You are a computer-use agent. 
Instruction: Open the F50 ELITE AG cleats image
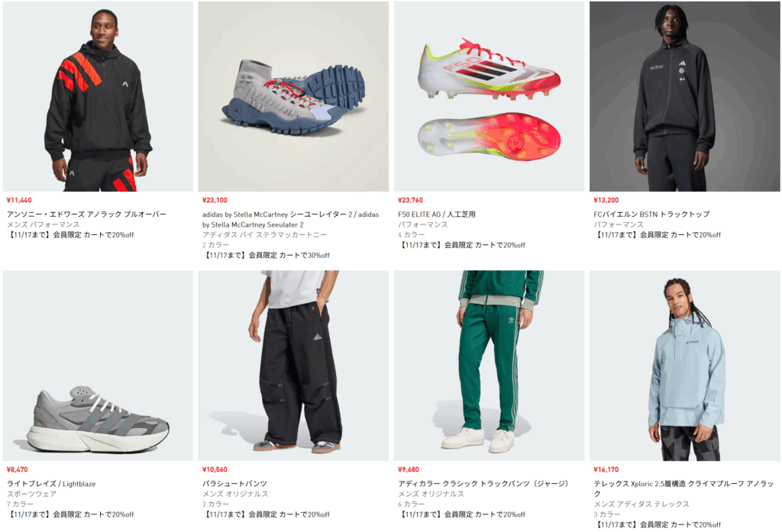(489, 96)
